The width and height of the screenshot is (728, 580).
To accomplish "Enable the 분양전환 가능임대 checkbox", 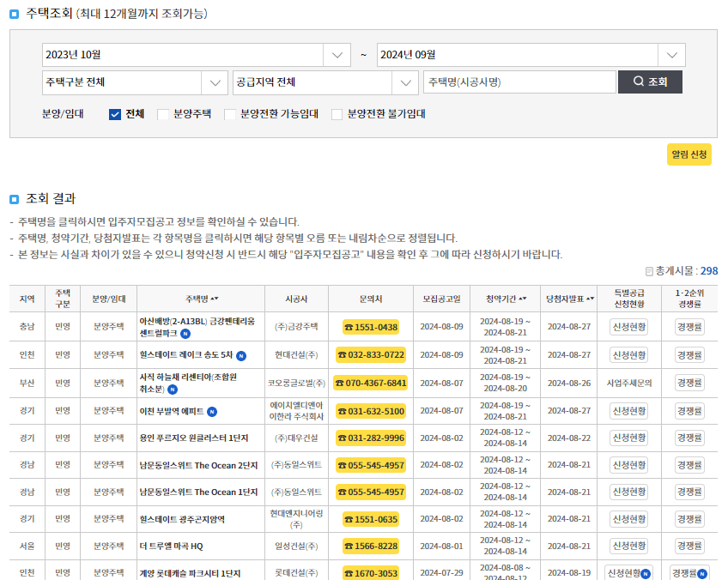I will point(230,113).
